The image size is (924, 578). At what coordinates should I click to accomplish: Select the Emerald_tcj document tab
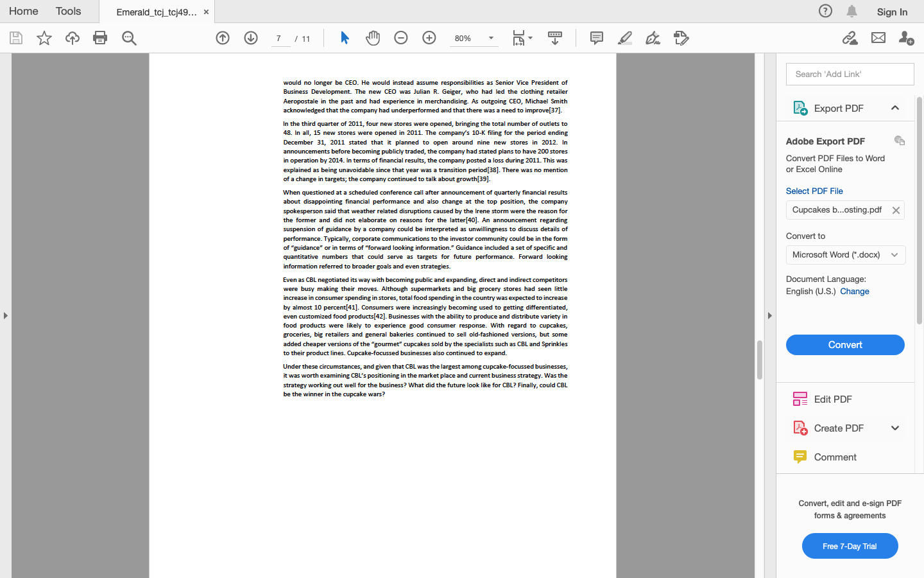[154, 11]
